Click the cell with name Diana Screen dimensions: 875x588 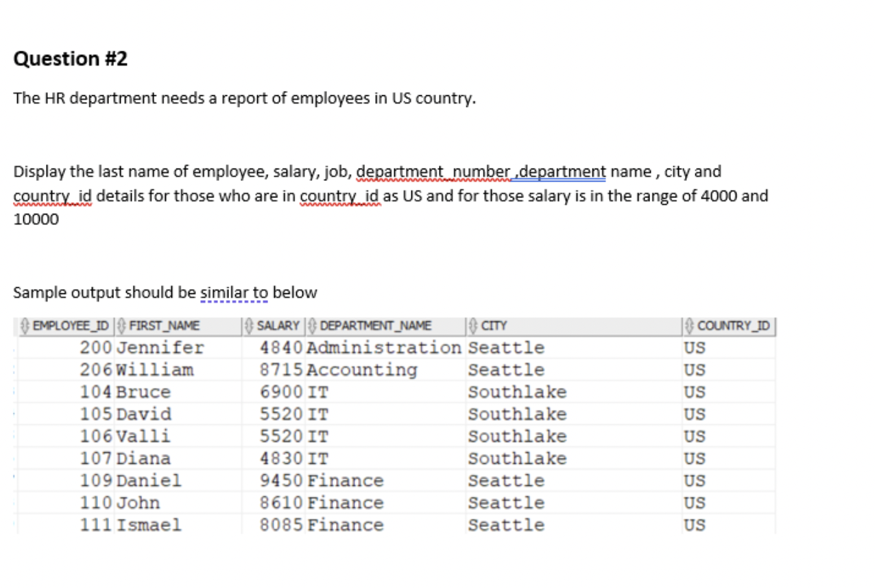[x=143, y=458]
